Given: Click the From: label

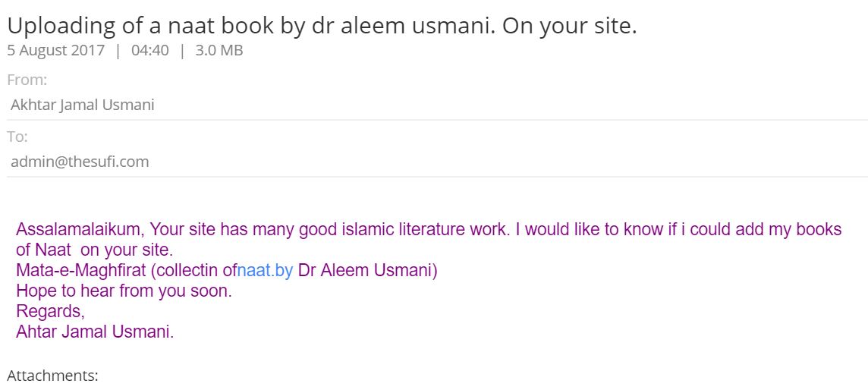Looking at the screenshot, I should [x=27, y=80].
